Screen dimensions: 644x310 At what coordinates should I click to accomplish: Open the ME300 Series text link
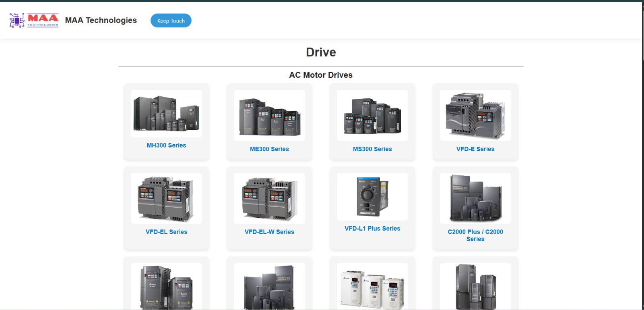pyautogui.click(x=269, y=149)
